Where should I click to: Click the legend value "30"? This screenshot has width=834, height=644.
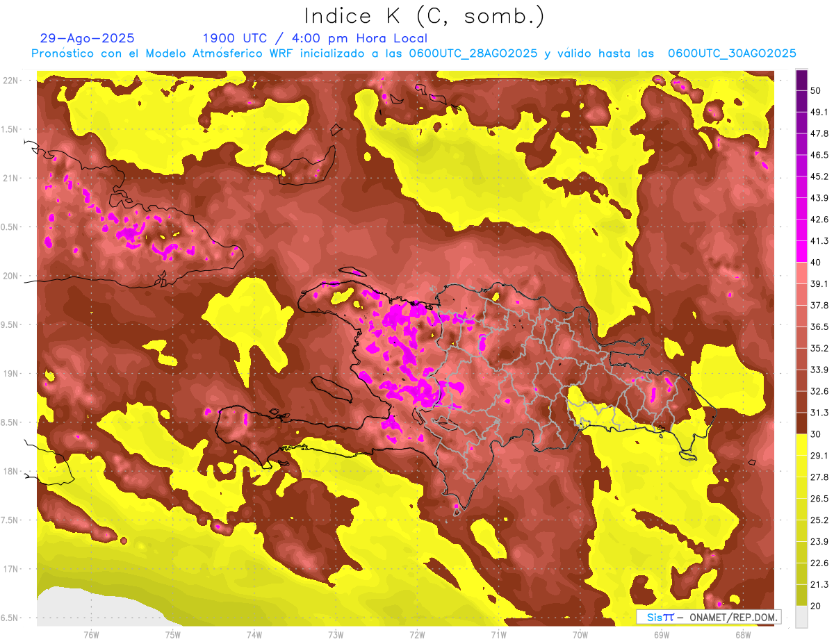click(817, 434)
